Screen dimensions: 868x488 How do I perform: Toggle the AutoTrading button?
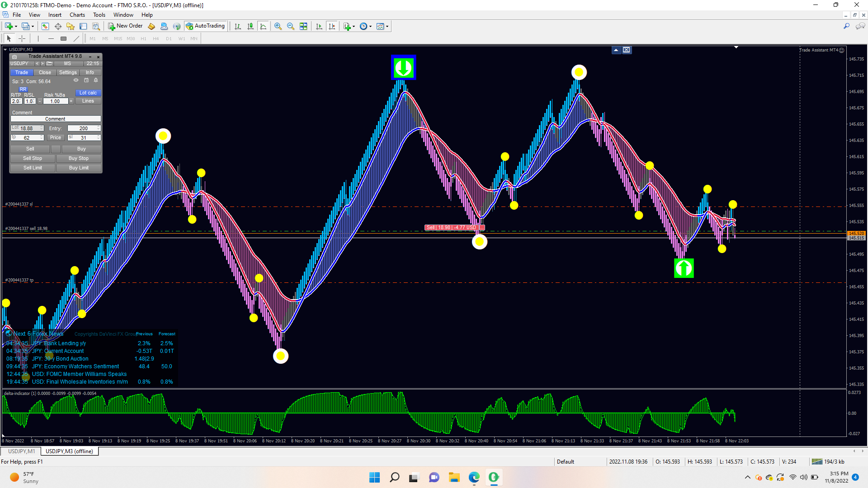pos(205,26)
